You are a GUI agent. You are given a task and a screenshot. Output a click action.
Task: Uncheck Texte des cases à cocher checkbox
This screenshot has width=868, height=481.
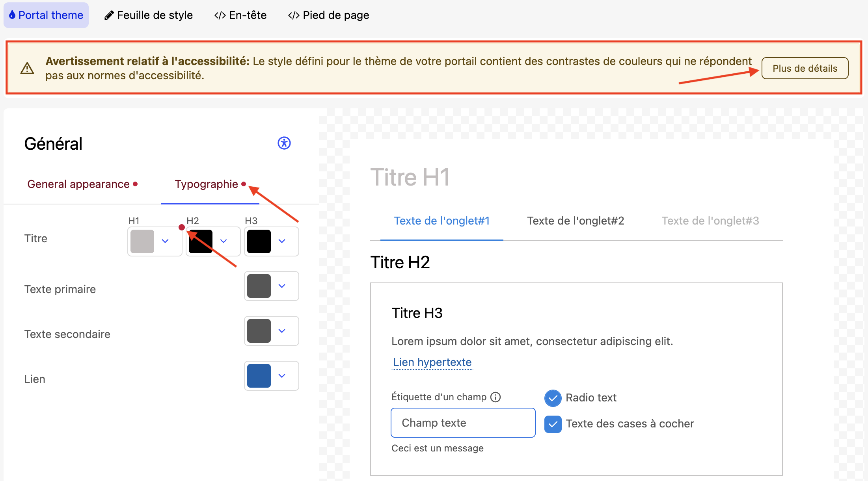click(x=553, y=424)
